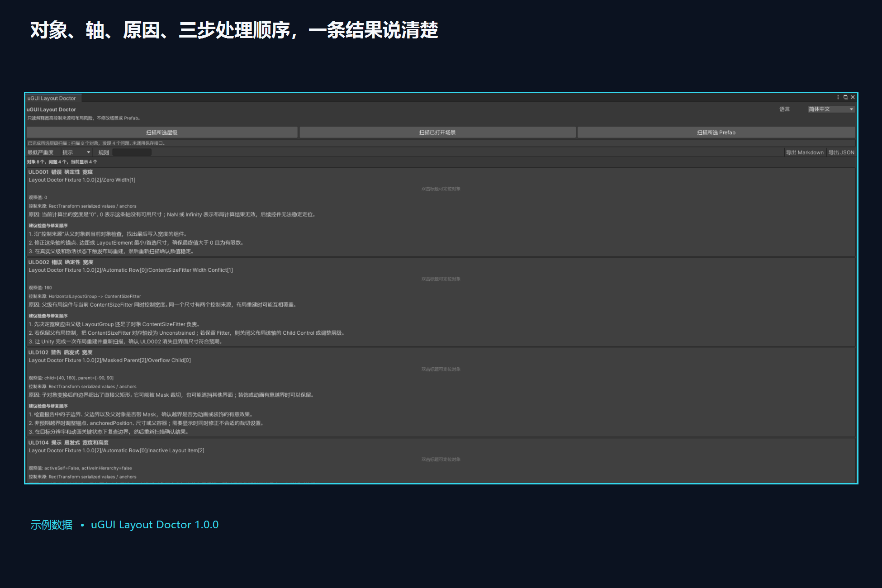Maximize the uGUI Layout Doctor window
This screenshot has height=588, width=882.
[845, 97]
